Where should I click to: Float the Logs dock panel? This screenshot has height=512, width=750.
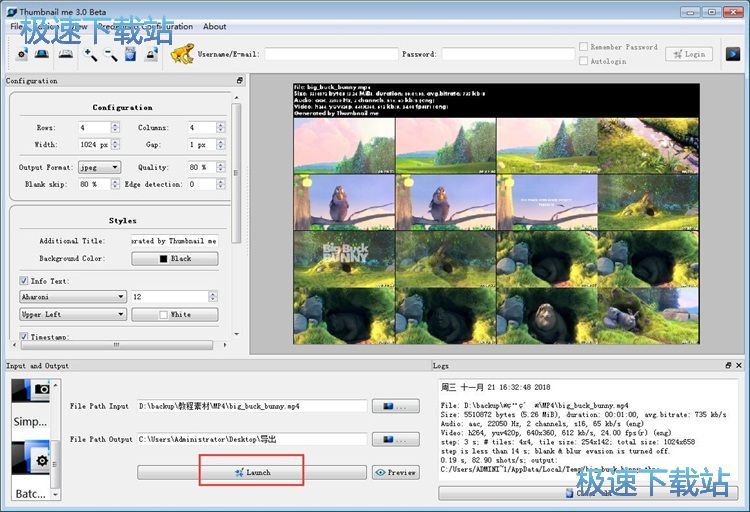point(728,365)
